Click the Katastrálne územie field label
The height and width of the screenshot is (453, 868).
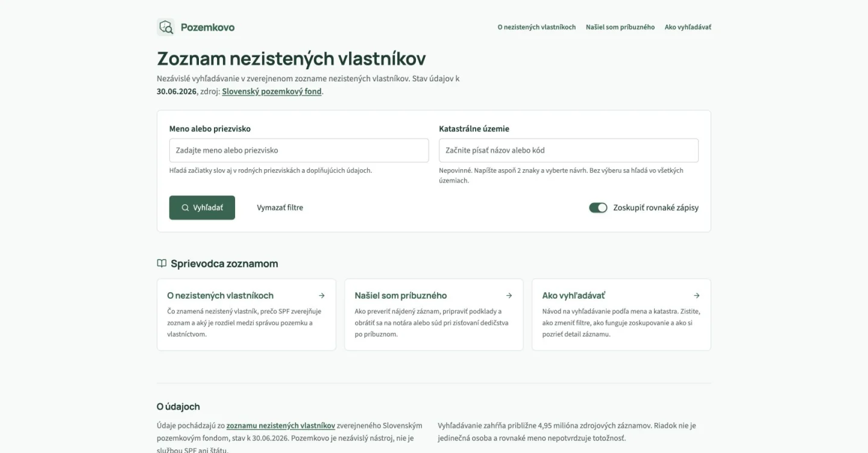pos(474,129)
